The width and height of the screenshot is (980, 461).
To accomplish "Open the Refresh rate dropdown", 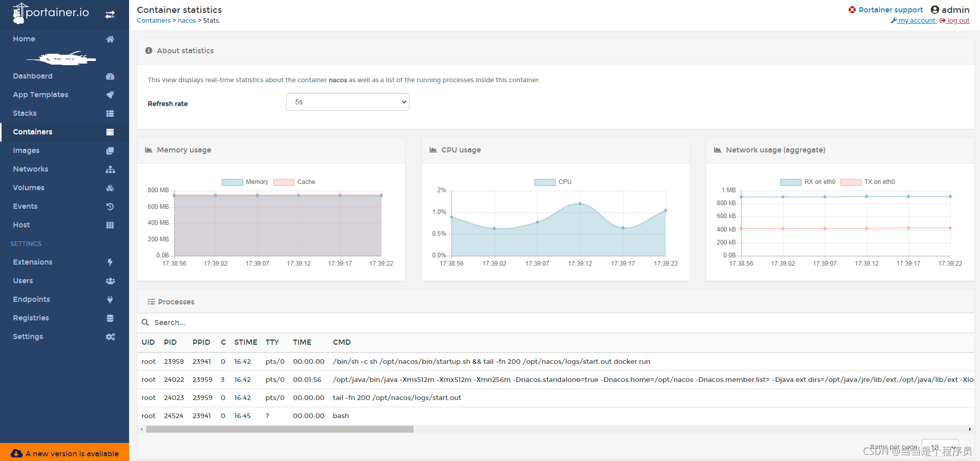I will [347, 102].
